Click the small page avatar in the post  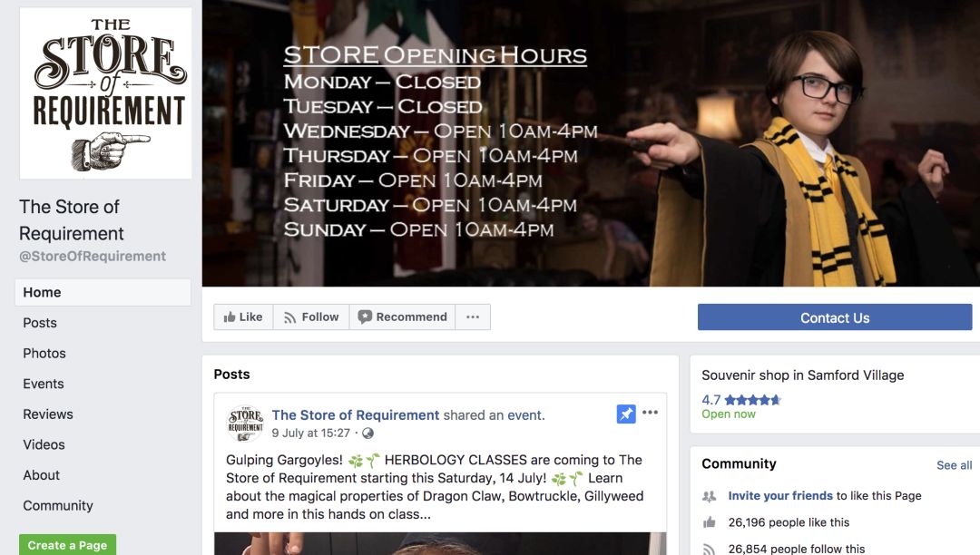[244, 424]
